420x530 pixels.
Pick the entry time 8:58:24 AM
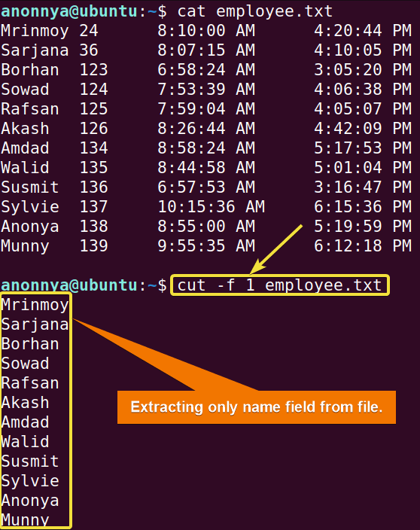click(206, 148)
